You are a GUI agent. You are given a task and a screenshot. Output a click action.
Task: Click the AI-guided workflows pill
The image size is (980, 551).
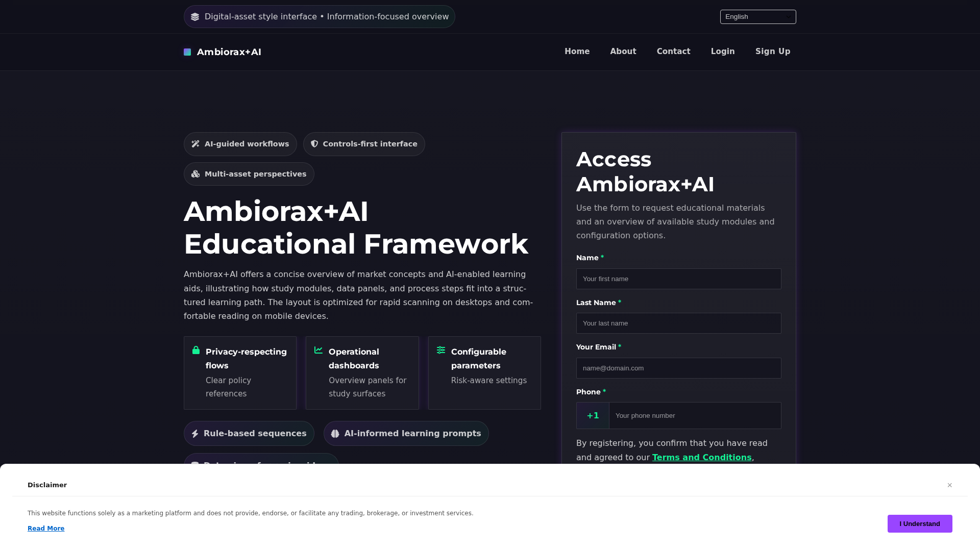point(240,144)
